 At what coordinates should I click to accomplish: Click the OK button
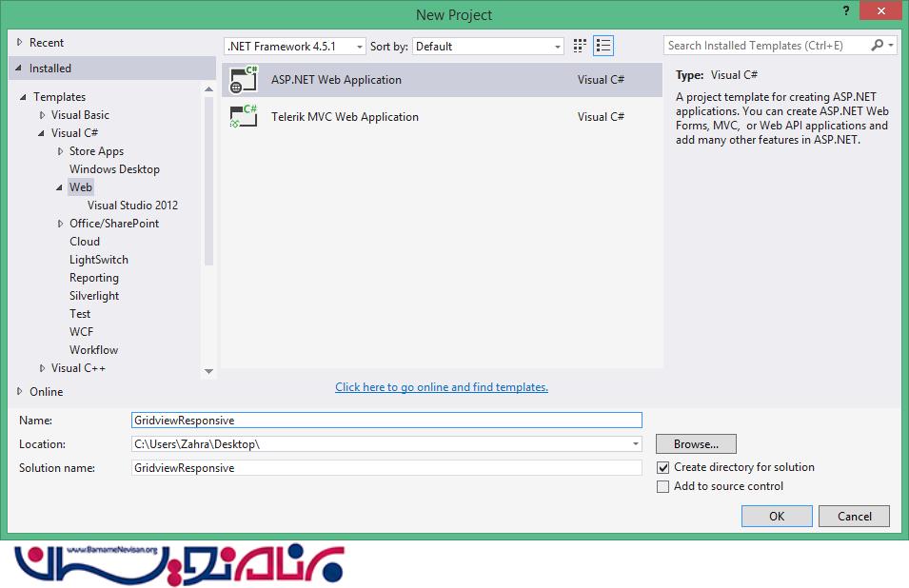[777, 517]
